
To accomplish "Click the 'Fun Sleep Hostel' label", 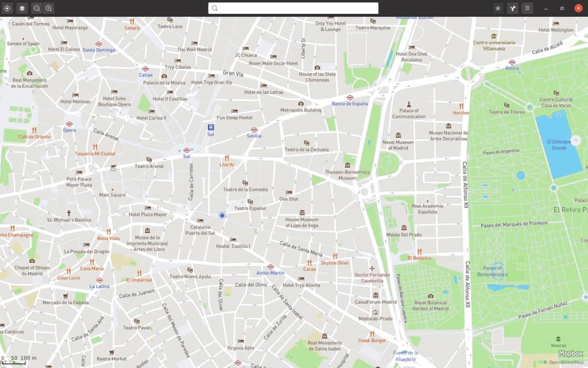I will [x=234, y=118].
